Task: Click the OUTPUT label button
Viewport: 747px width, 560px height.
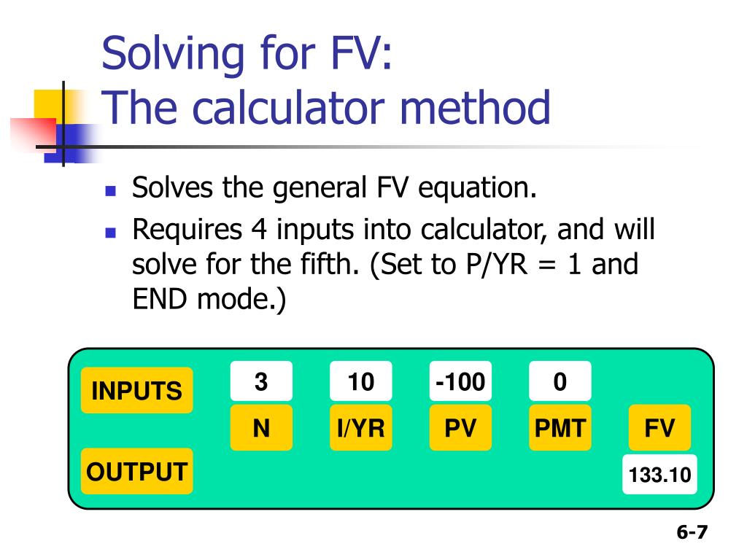Action: click(x=136, y=471)
